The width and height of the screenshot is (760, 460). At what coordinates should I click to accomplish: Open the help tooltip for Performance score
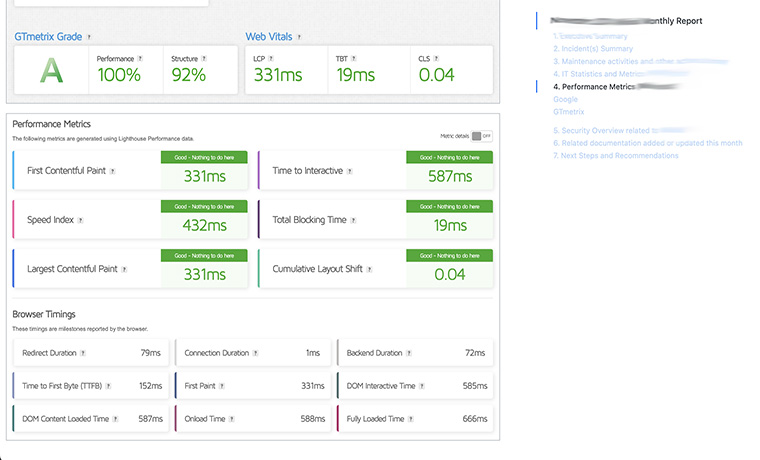coord(140,59)
